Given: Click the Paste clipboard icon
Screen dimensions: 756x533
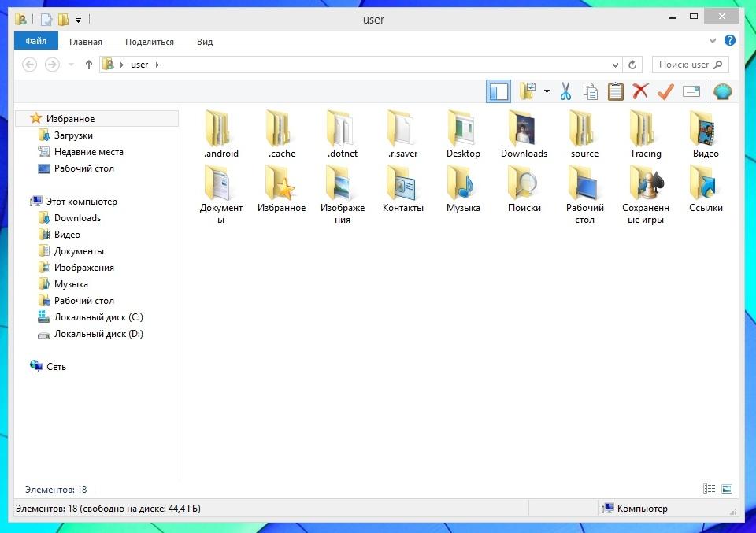Looking at the screenshot, I should (615, 91).
